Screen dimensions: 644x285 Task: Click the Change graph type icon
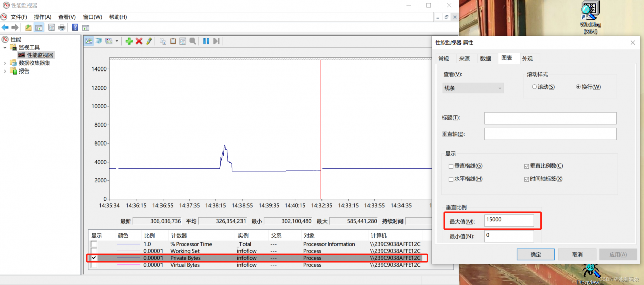(109, 41)
